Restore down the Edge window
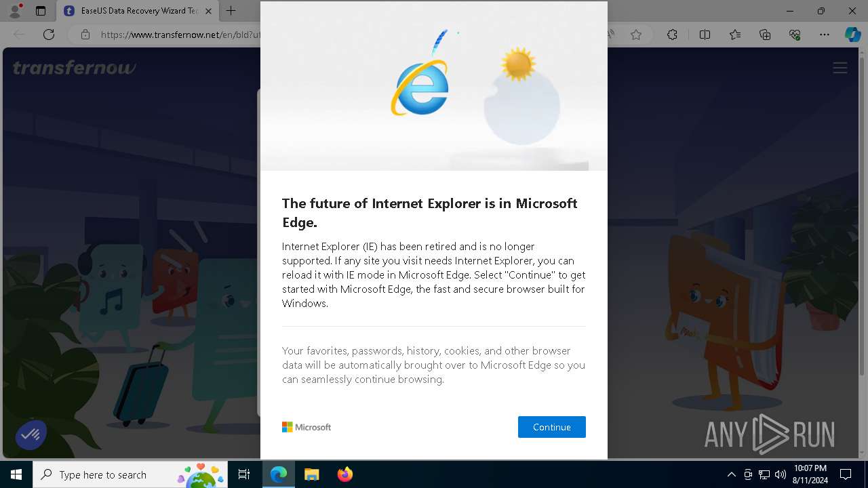This screenshot has width=868, height=488. tap(821, 11)
